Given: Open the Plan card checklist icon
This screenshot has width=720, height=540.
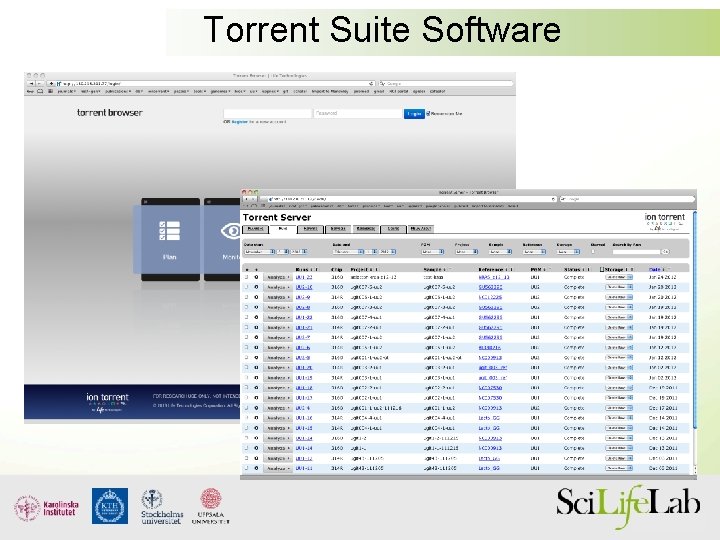Looking at the screenshot, I should click(x=169, y=231).
